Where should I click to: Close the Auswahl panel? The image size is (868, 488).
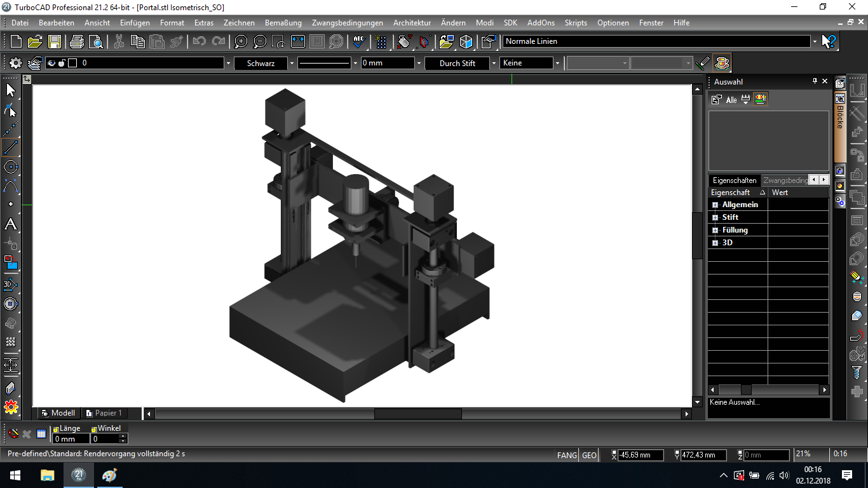(x=825, y=81)
